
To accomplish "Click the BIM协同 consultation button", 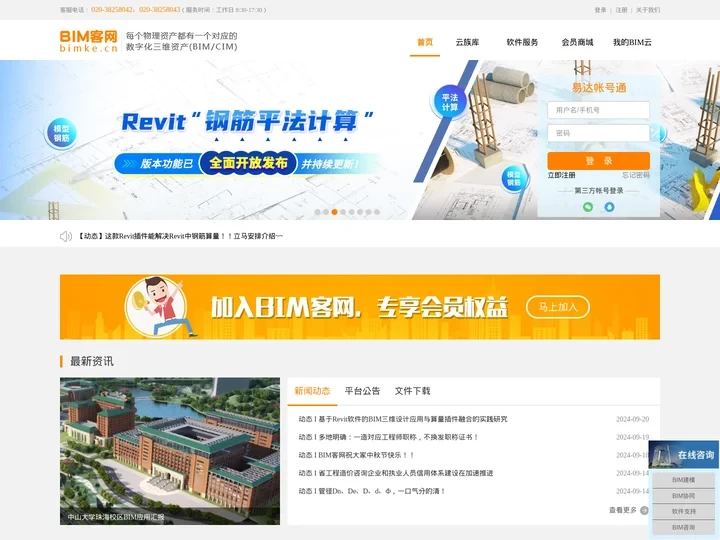I will (683, 496).
